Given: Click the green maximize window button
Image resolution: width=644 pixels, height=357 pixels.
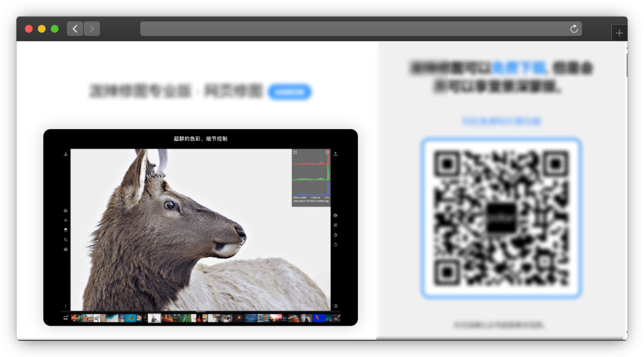Looking at the screenshot, I should 55,29.
